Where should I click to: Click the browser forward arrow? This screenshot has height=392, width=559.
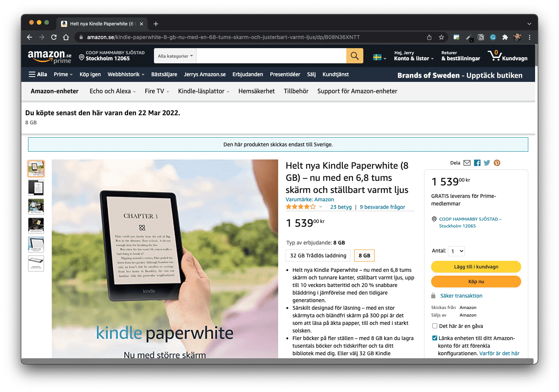coord(42,37)
